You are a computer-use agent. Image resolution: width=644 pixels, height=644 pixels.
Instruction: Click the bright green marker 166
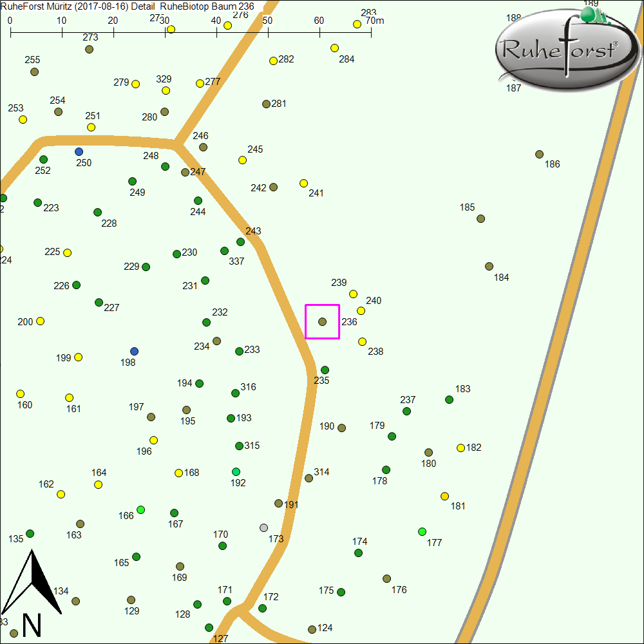pyautogui.click(x=141, y=510)
